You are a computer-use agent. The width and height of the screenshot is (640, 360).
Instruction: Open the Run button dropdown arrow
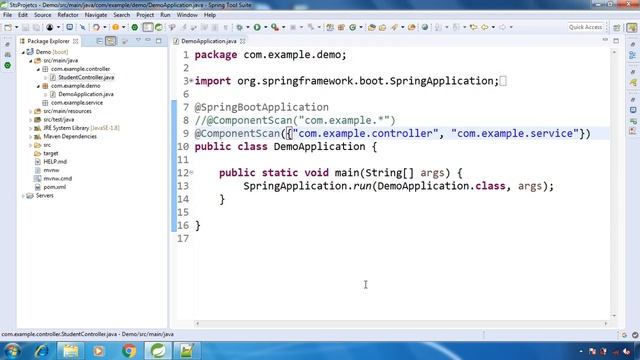(265, 27)
